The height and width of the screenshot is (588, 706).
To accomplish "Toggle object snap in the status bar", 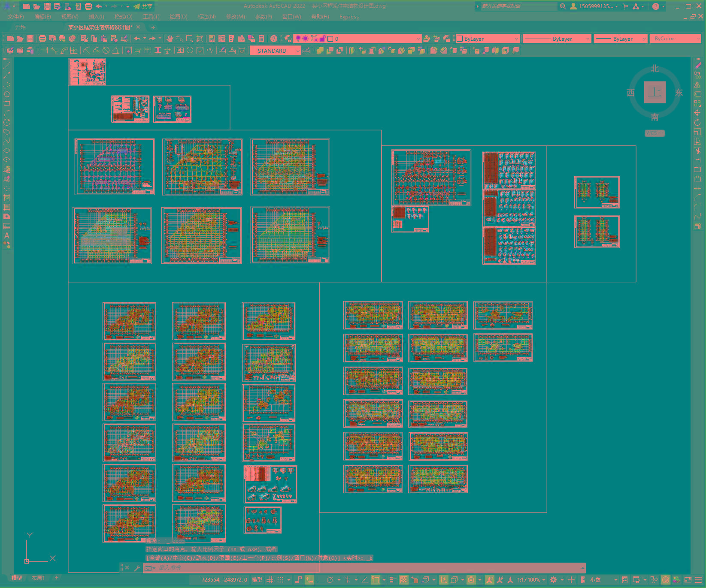I will [376, 580].
